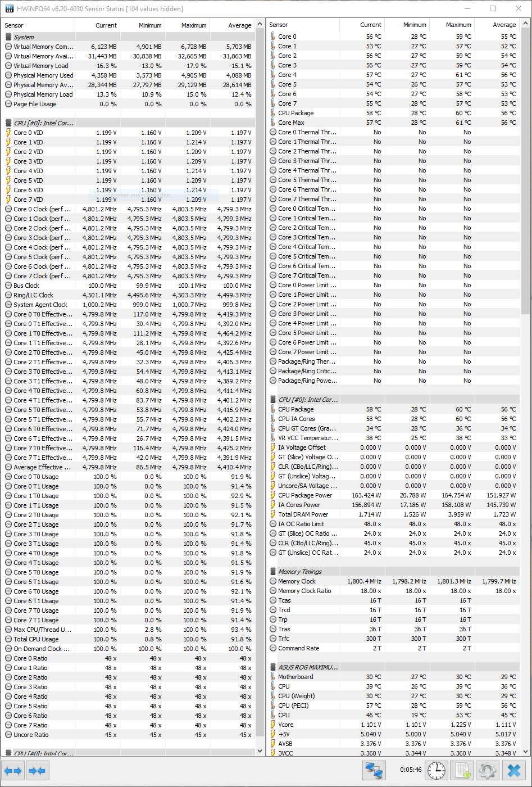Click the Total CPU Usage round icon
The image size is (532, 787).
tap(8, 639)
